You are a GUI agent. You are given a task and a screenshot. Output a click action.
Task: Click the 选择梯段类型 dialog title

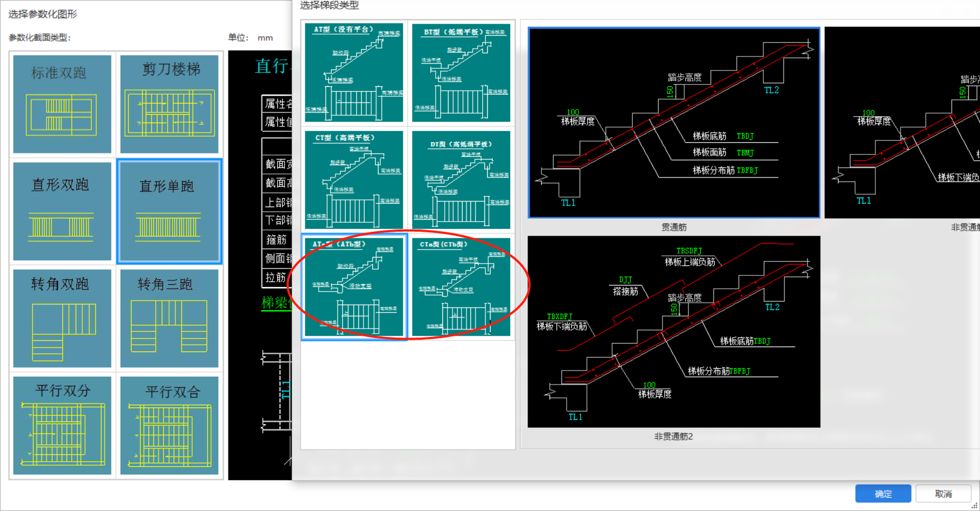click(329, 6)
